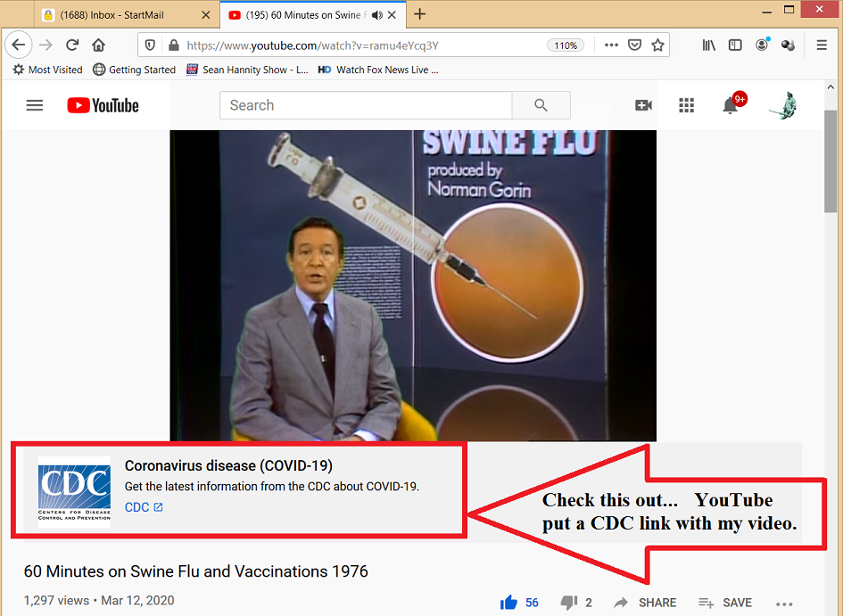This screenshot has width=843, height=616.
Task: Close the StartMail tab
Action: 205,15
